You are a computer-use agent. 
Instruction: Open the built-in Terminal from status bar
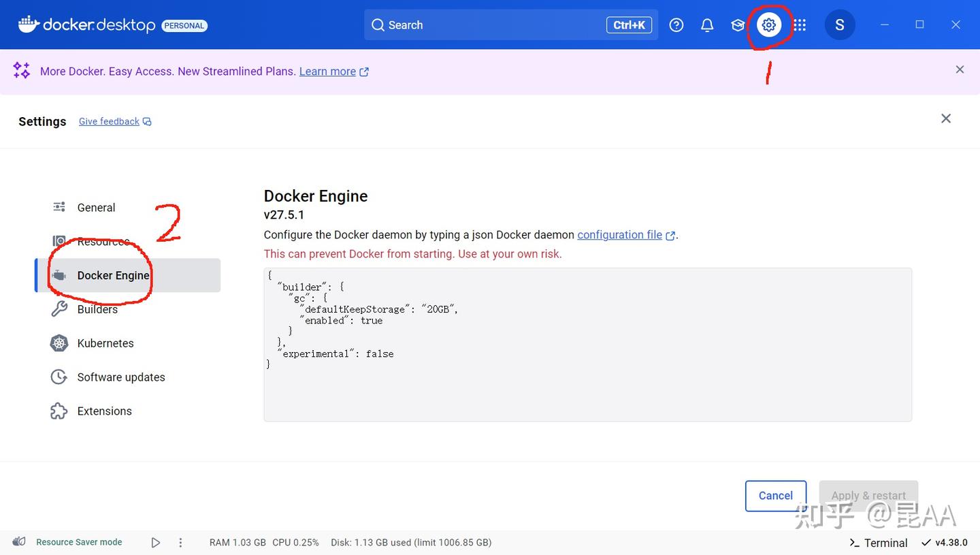[x=878, y=543]
